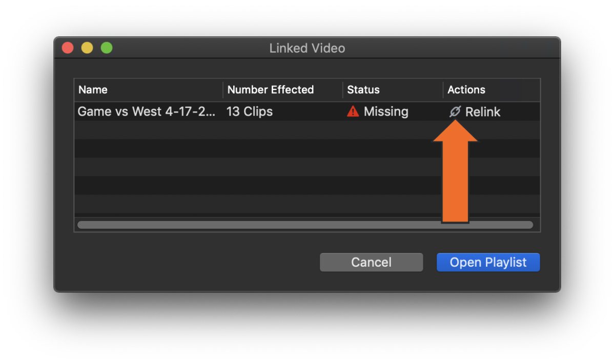Click divider between Status and Actions columns
This screenshot has height=364, width=615.
(x=443, y=90)
